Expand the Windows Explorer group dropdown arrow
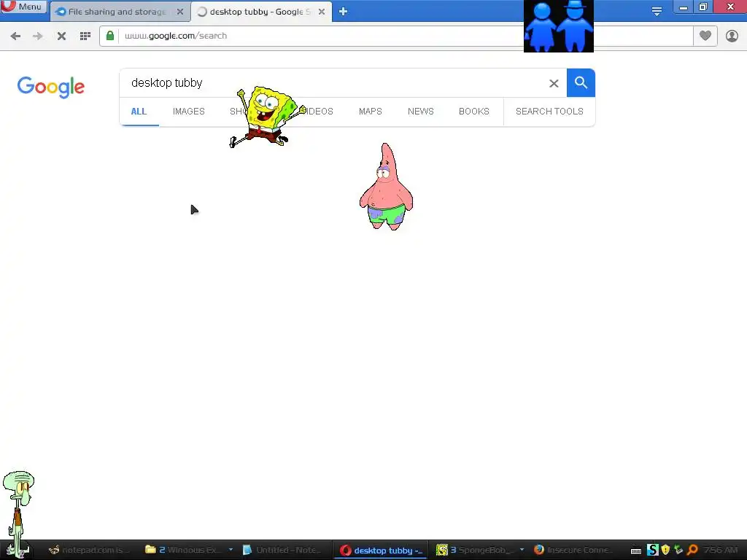Image resolution: width=747 pixels, height=560 pixels. [231, 550]
